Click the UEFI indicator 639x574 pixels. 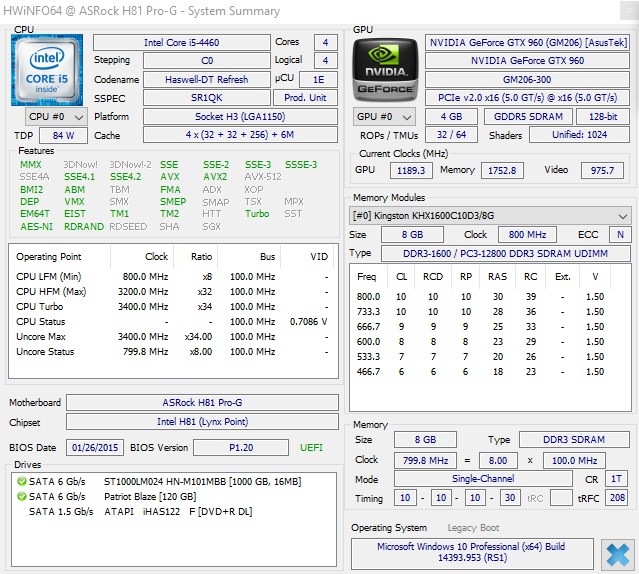coord(311,448)
